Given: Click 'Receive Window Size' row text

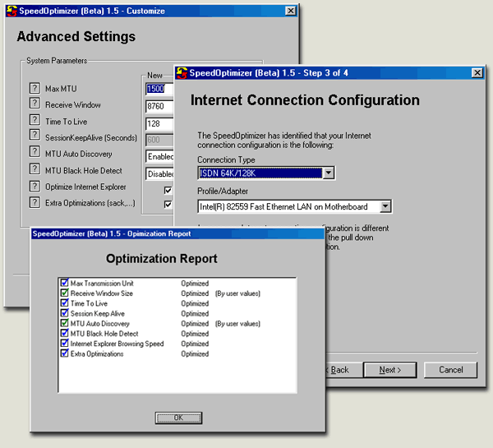Looking at the screenshot, I should coord(102,293).
